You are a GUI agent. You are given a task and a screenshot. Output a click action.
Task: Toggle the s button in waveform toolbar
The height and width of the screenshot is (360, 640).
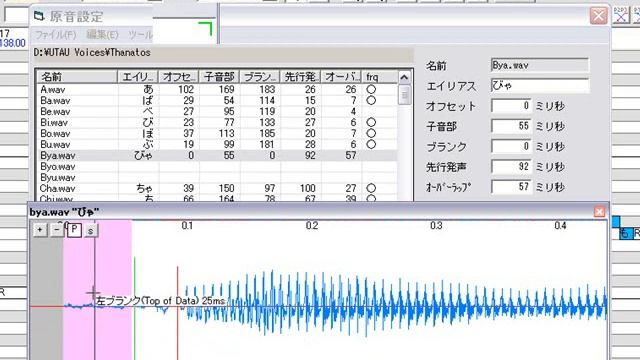[91, 231]
